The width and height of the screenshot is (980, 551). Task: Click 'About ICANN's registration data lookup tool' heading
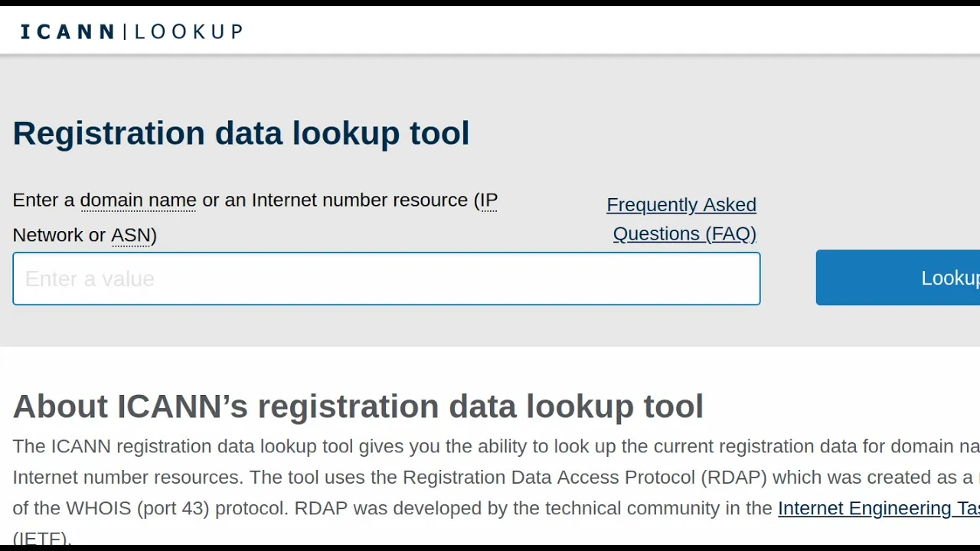pyautogui.click(x=358, y=406)
